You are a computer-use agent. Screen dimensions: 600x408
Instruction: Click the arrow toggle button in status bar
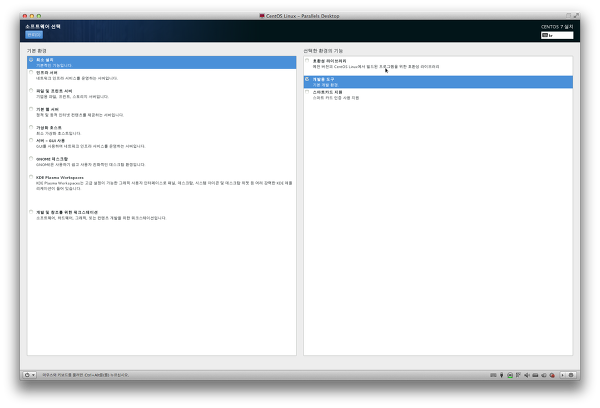pyautogui.click(x=562, y=375)
